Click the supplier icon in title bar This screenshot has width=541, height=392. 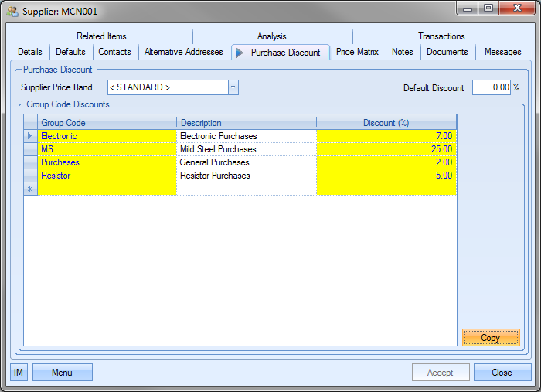[x=12, y=12]
